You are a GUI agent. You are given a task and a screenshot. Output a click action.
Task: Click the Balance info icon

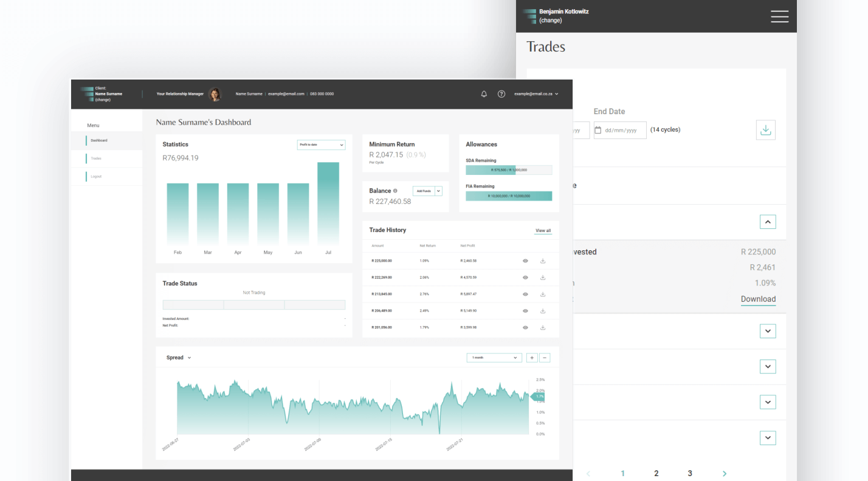(x=395, y=191)
